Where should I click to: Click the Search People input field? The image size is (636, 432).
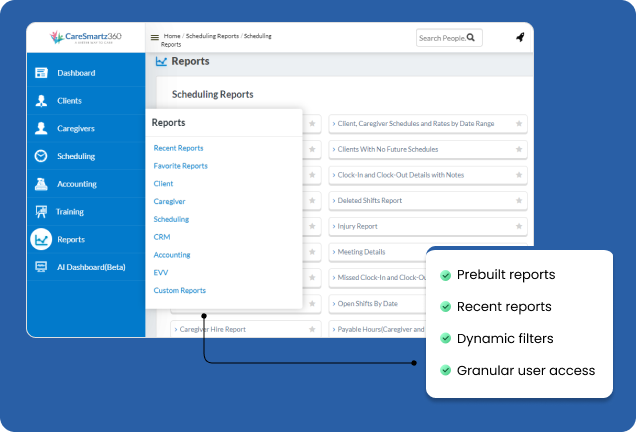click(x=442, y=38)
